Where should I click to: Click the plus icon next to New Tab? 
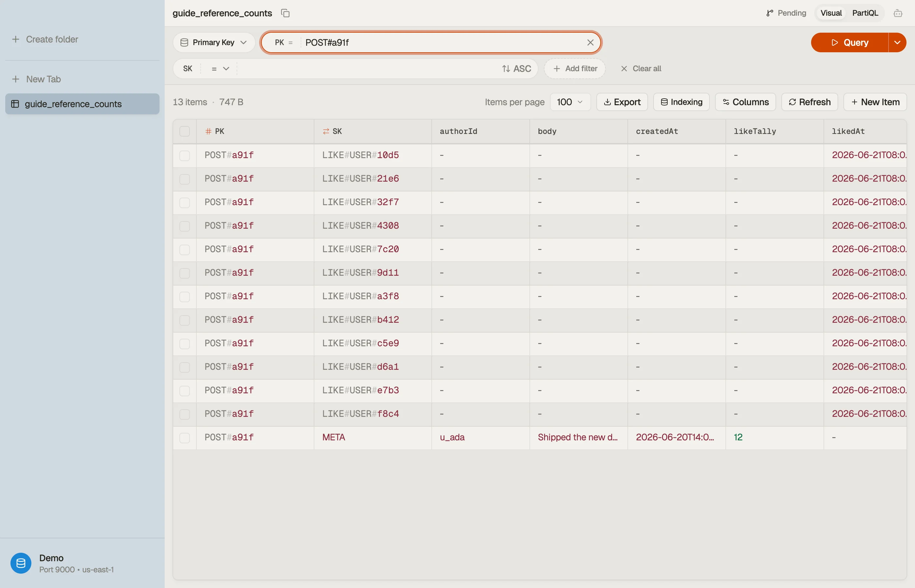[16, 79]
